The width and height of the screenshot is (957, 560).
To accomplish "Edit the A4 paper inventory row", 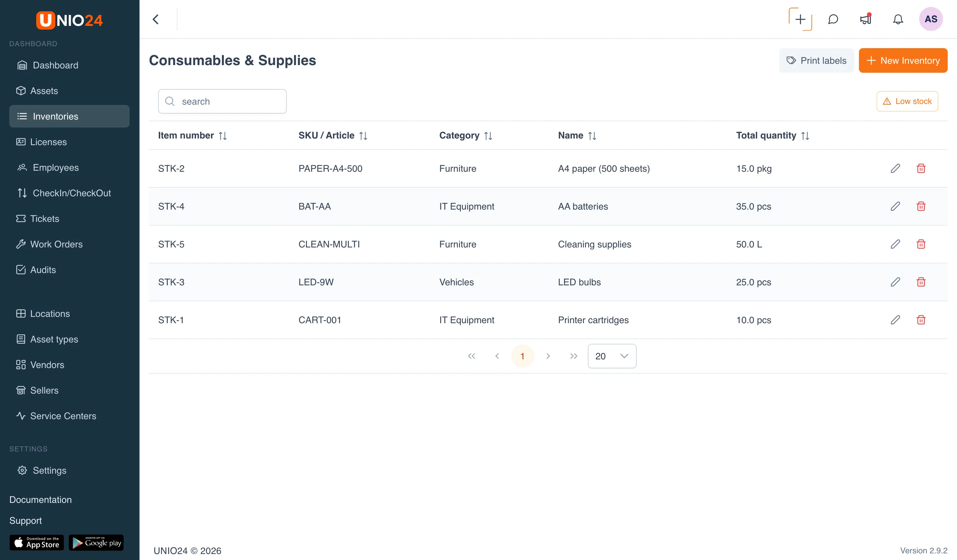I will (x=895, y=168).
